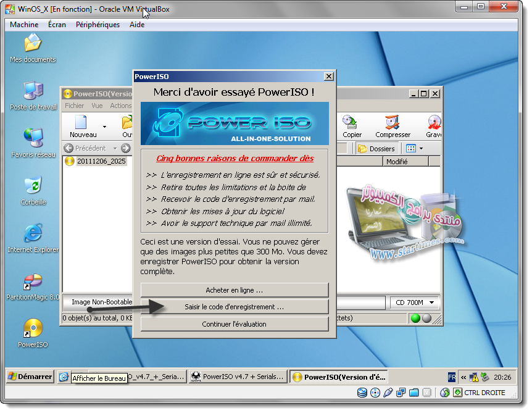The image size is (532, 413).
Task: Toggle the Dossiers panel
Action: coord(376,148)
